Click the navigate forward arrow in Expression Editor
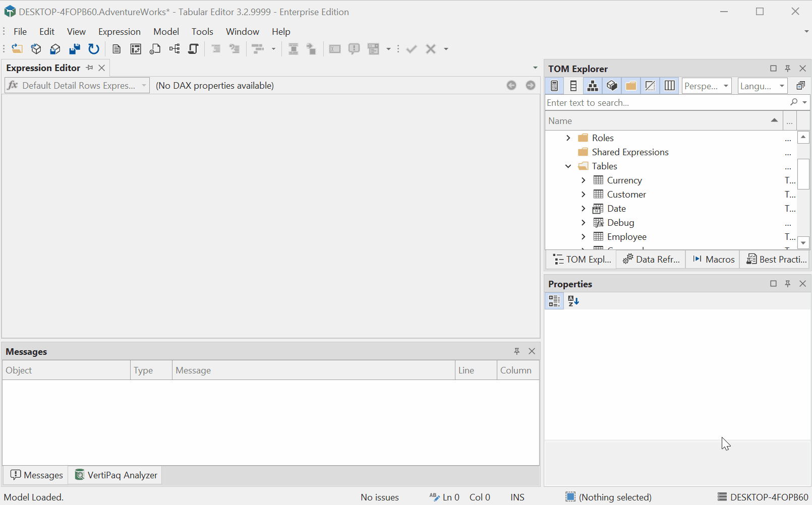 [531, 86]
